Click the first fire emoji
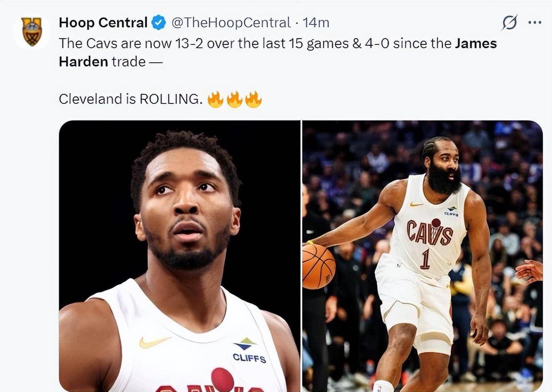This screenshot has width=552, height=392. coord(216,99)
